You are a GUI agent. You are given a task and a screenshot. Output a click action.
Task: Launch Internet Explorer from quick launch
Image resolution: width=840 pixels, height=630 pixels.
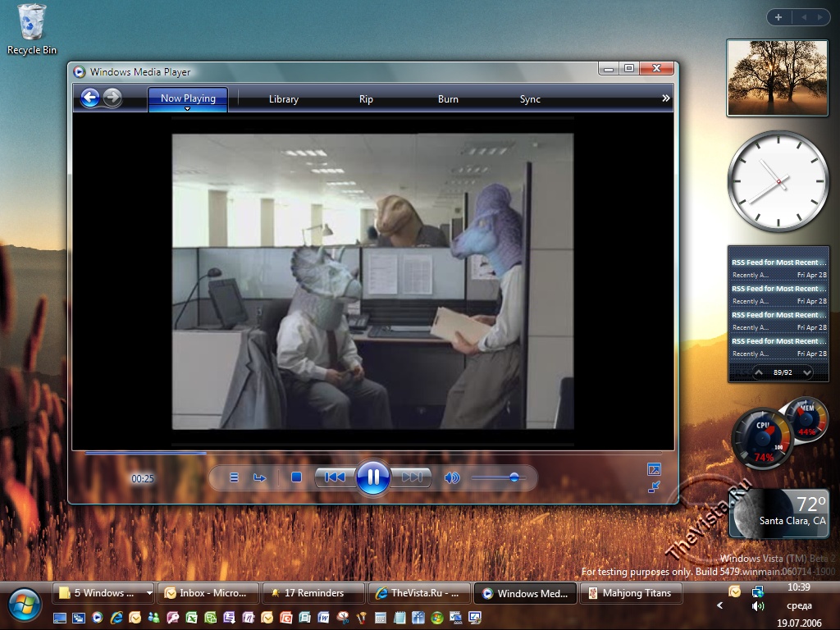click(x=116, y=618)
